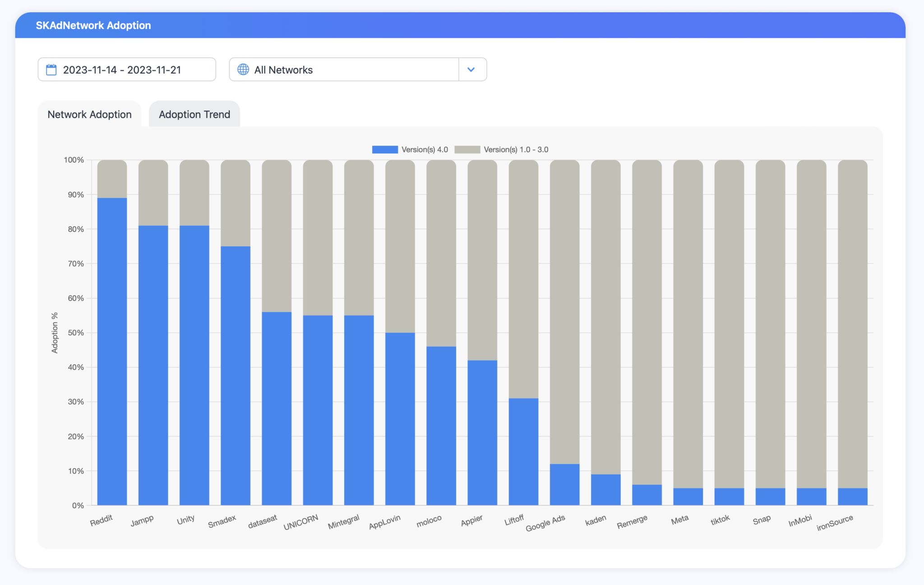Expand the All Networks dropdown chevron
Screen dimensions: 924x585
click(x=471, y=69)
